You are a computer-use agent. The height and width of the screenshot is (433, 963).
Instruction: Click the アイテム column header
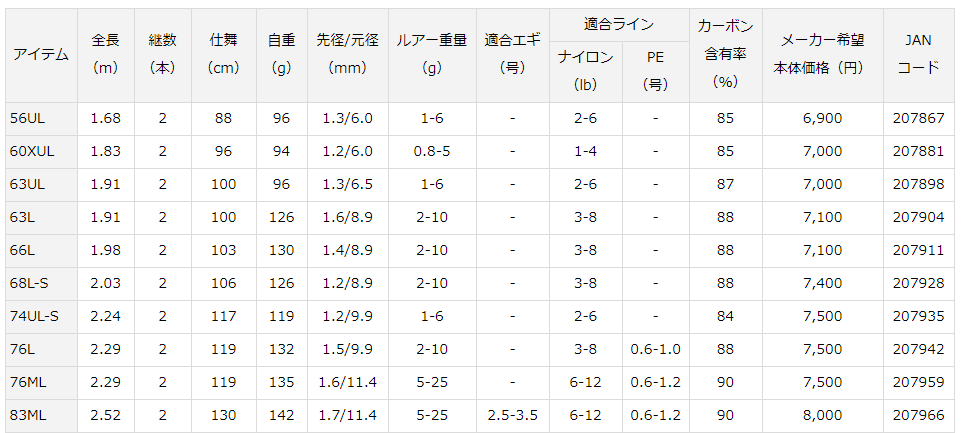click(x=41, y=55)
